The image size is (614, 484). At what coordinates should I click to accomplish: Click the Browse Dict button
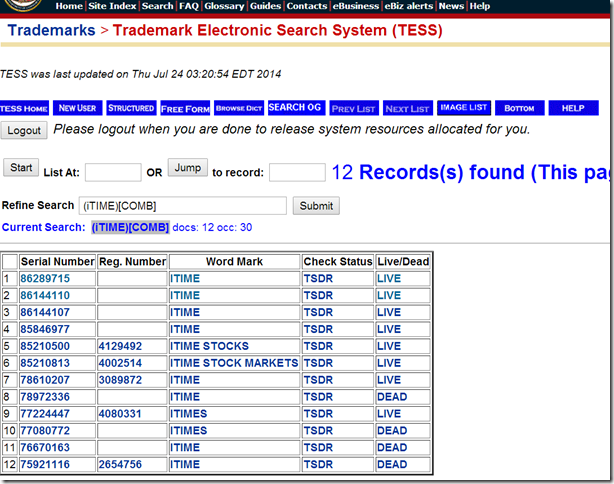pyautogui.click(x=239, y=108)
